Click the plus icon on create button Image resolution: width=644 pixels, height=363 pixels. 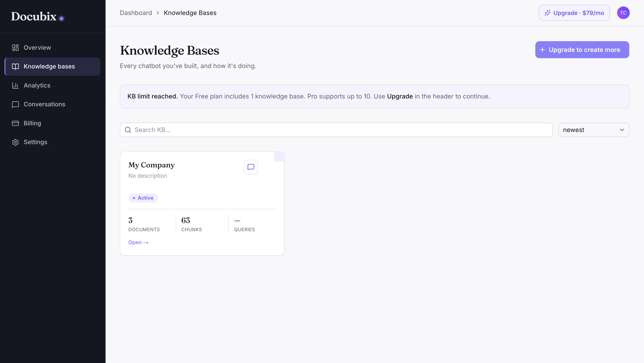542,50
